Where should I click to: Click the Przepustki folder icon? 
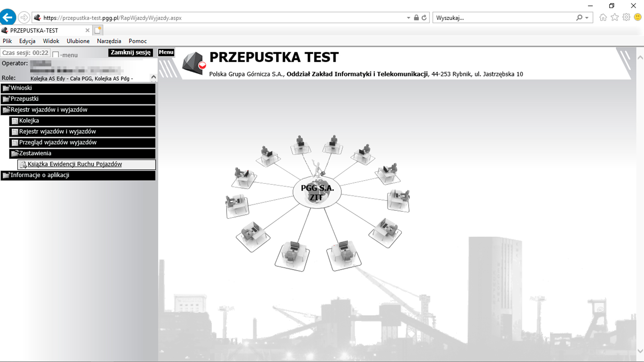[6, 99]
